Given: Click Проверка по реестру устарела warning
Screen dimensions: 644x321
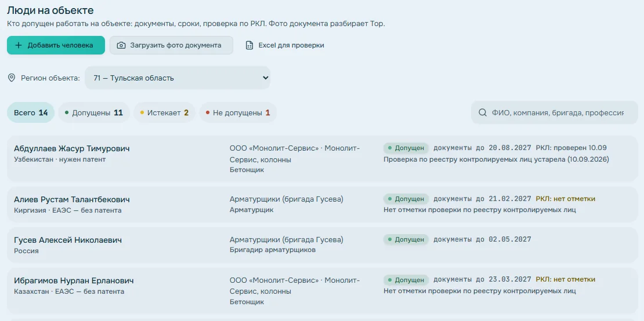Looking at the screenshot, I should [496, 159].
